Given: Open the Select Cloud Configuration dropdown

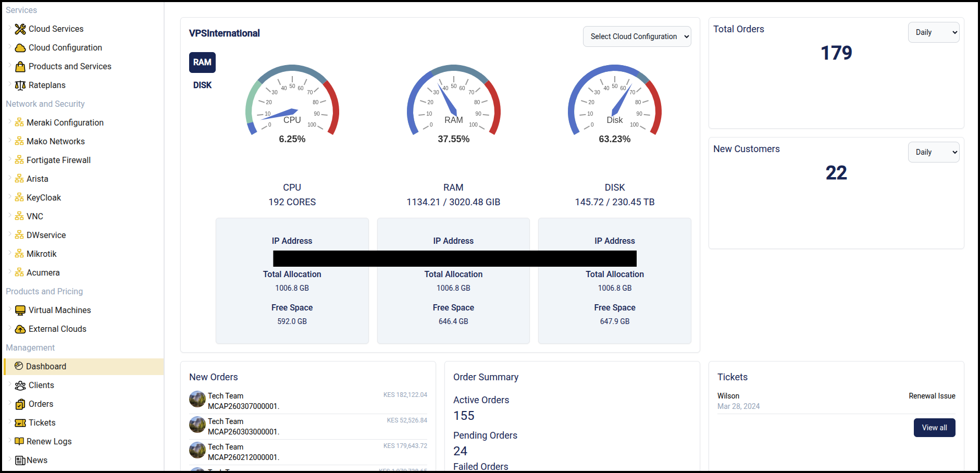Looking at the screenshot, I should click(x=637, y=36).
